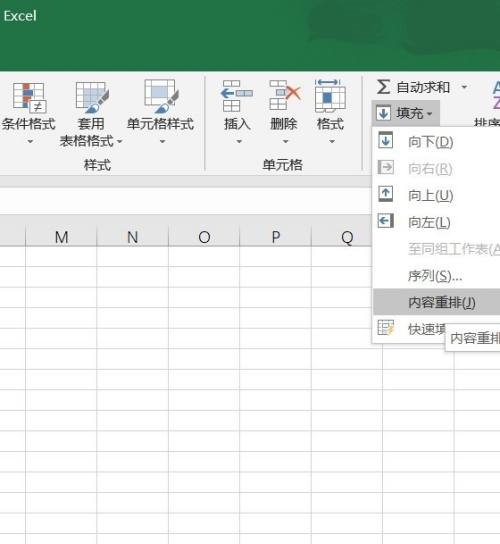The height and width of the screenshot is (544, 500).
Task: Click the Fill Left (向左) arrow icon
Action: (385, 221)
